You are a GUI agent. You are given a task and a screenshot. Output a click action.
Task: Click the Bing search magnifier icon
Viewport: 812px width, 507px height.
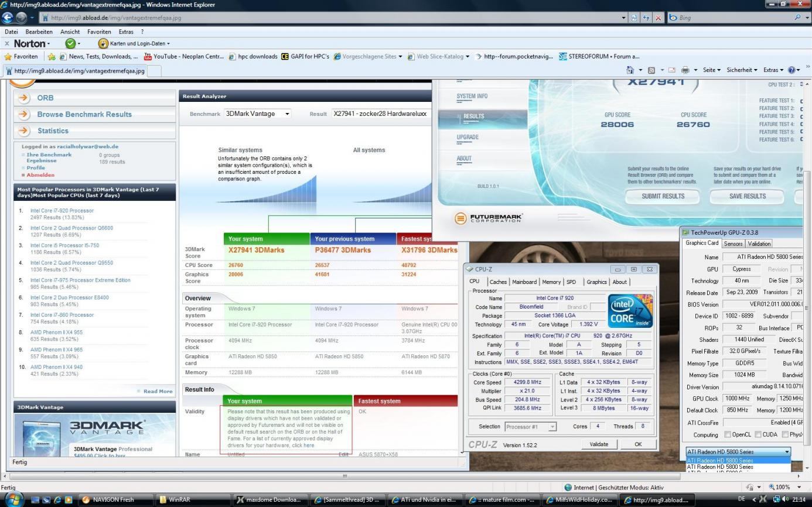[x=798, y=18]
